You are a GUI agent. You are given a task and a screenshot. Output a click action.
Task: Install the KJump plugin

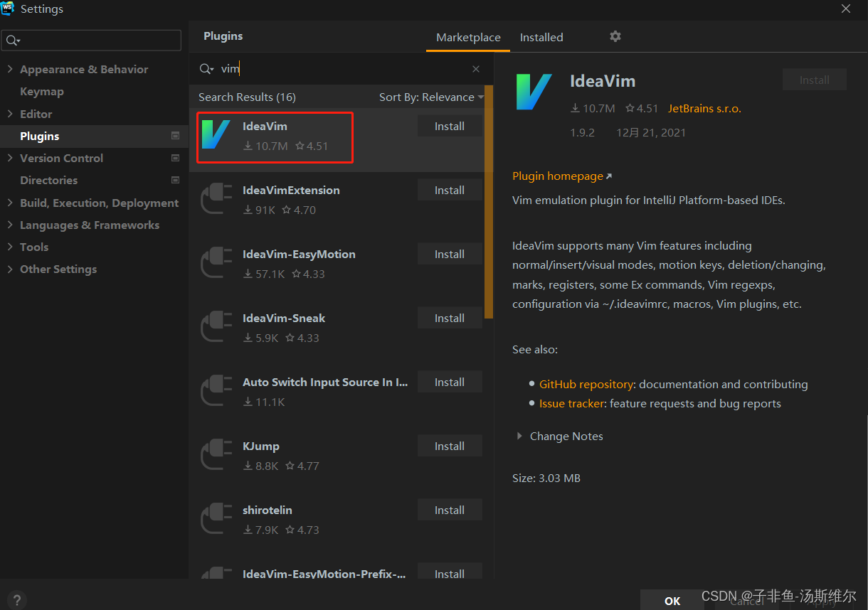click(x=450, y=446)
